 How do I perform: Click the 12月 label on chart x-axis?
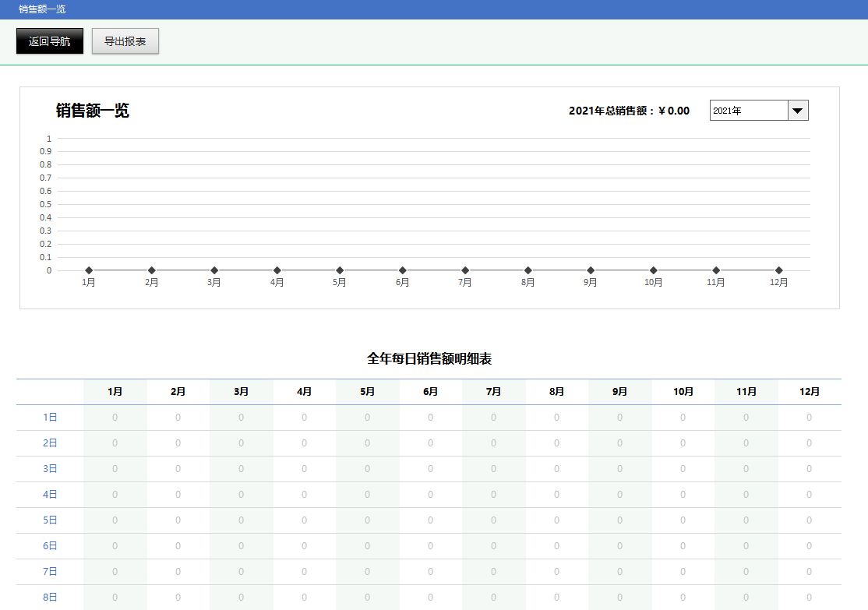(x=779, y=282)
